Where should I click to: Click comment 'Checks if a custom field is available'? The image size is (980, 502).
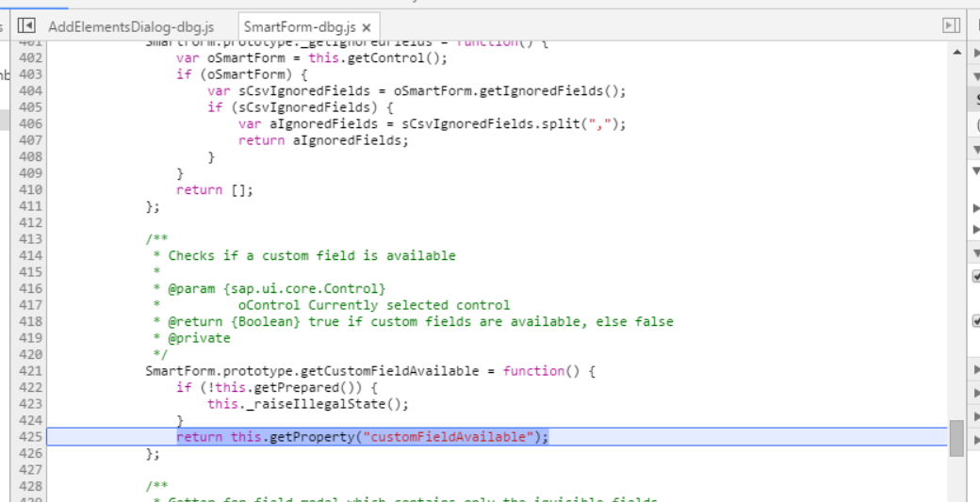(x=312, y=256)
